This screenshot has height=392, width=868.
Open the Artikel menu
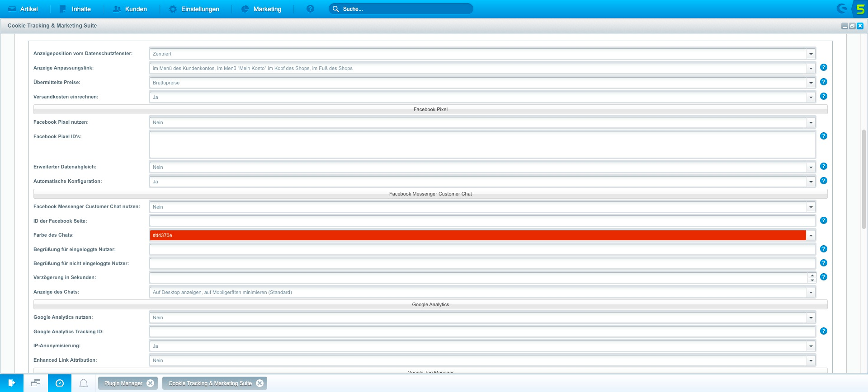pyautogui.click(x=23, y=9)
